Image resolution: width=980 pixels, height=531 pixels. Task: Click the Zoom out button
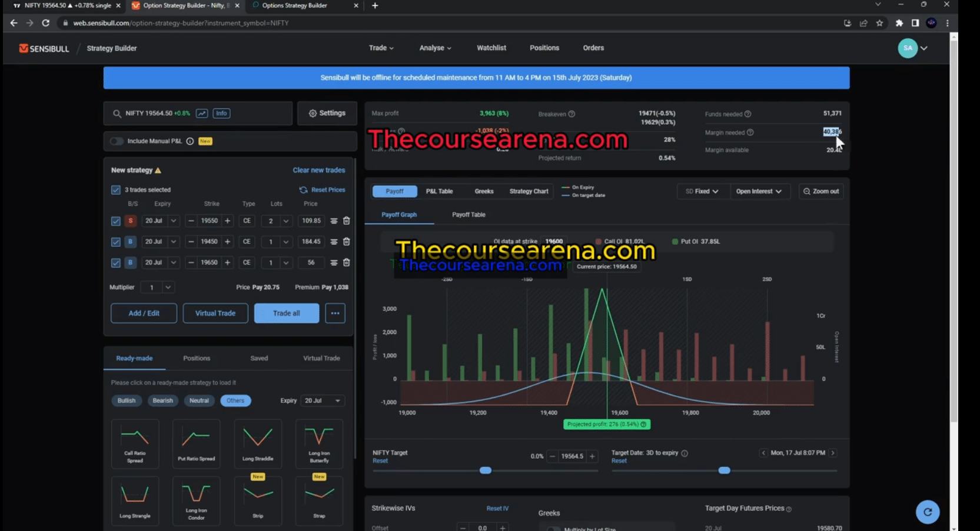pos(821,192)
